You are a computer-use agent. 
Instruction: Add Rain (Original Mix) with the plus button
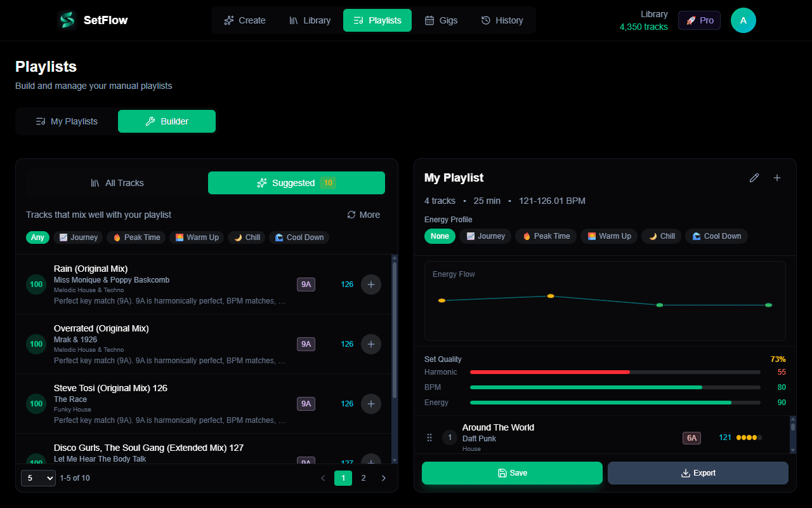371,284
